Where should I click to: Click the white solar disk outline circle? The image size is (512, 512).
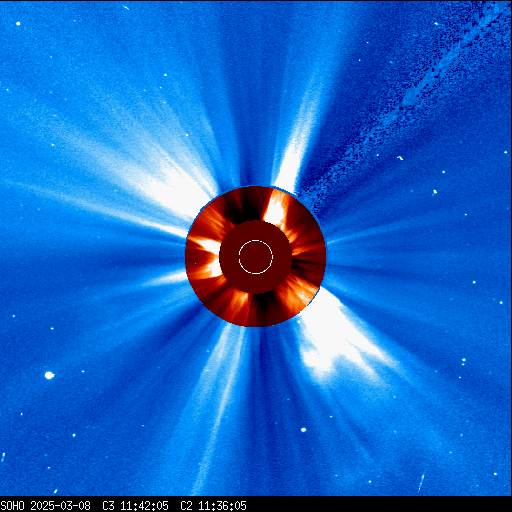pos(256,257)
